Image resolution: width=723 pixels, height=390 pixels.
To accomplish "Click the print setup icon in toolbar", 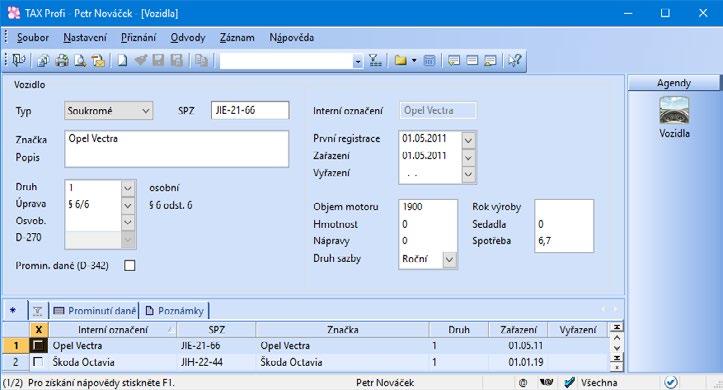I will [43, 60].
